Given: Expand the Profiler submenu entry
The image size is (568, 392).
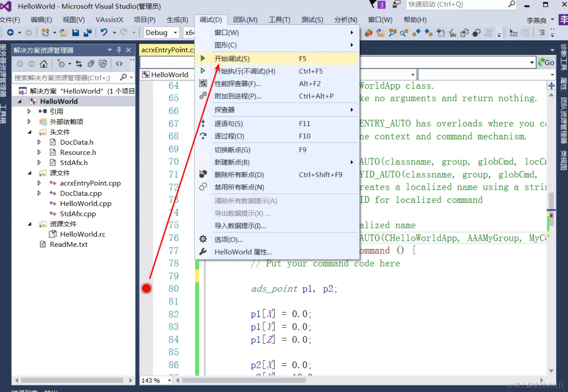Looking at the screenshot, I should coord(277,110).
